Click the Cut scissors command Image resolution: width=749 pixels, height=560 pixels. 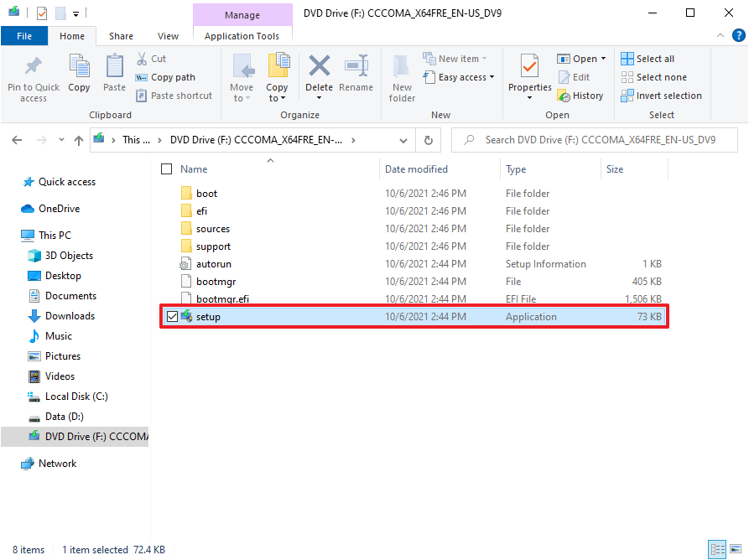151,59
